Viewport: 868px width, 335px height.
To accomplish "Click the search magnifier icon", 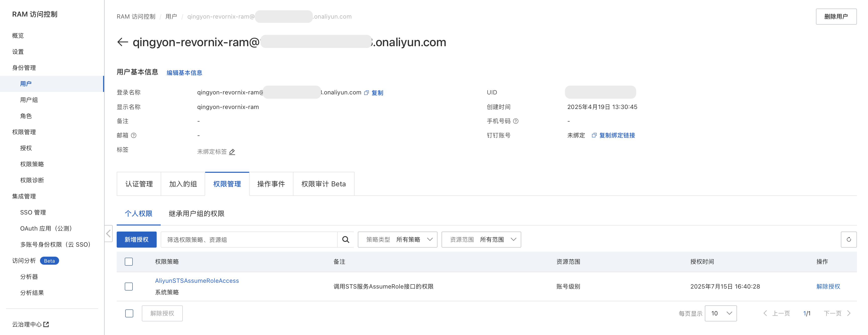I will coord(345,239).
